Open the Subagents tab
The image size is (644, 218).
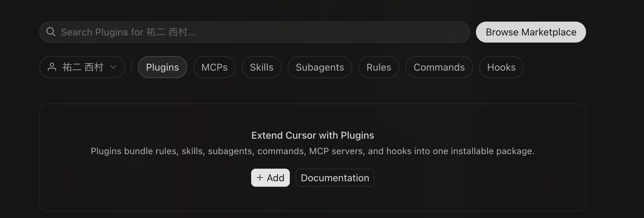pos(320,67)
